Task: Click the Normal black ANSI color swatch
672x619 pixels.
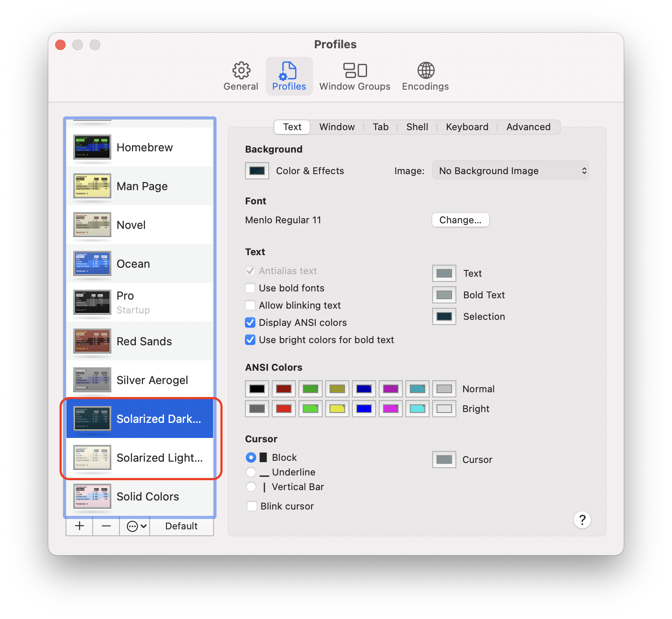Action: coord(257,389)
